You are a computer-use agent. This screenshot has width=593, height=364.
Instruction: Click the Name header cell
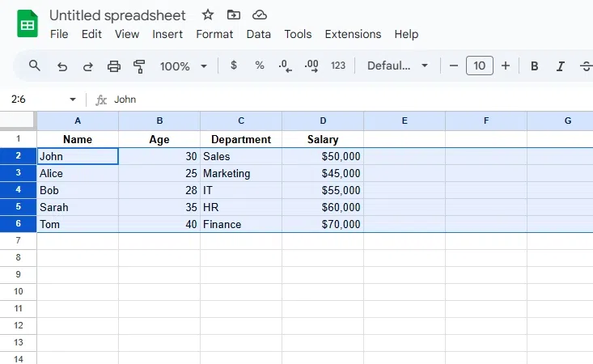coord(78,139)
